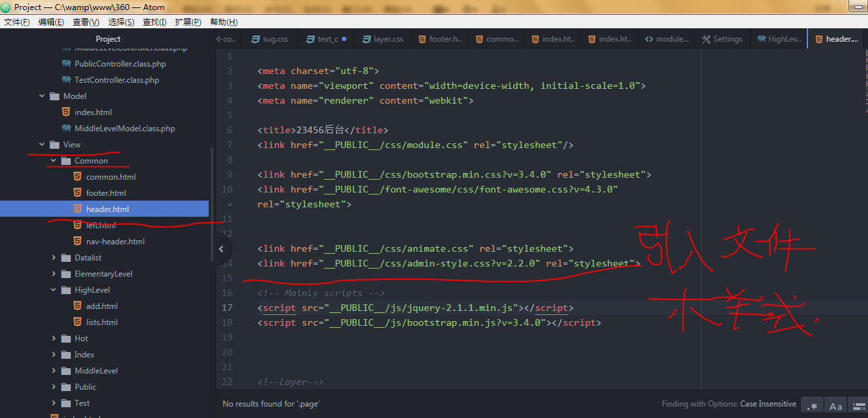This screenshot has height=418, width=868.
Task: Click the folder icon of Index
Action: point(66,355)
